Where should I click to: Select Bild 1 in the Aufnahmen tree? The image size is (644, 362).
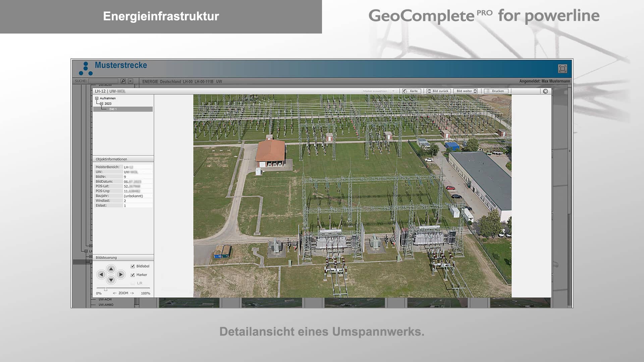pos(113,109)
